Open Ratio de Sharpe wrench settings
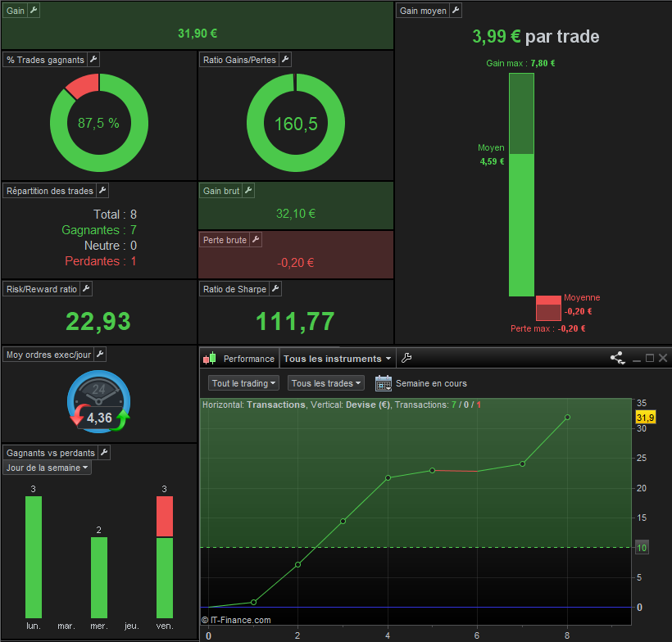This screenshot has height=642, width=672. (275, 289)
